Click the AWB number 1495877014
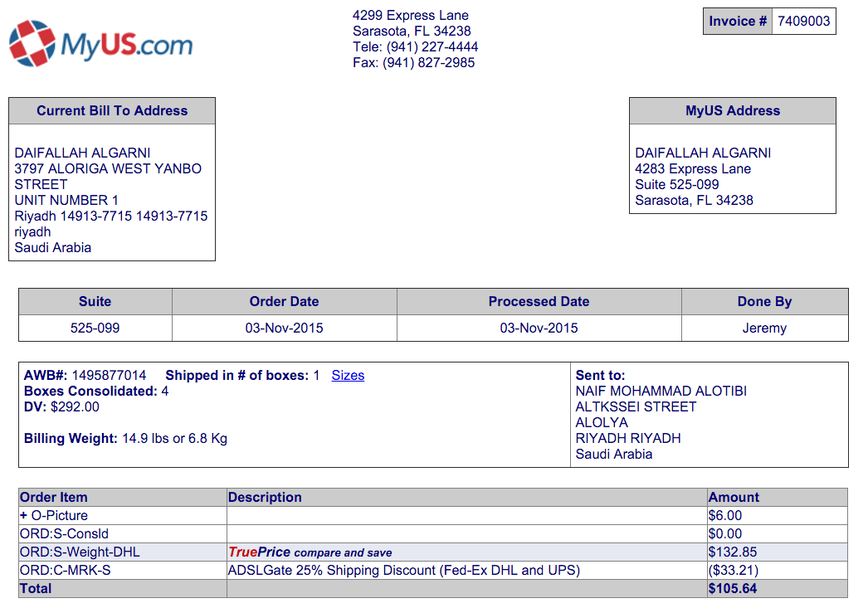Viewport: 868px width, 613px height. tap(109, 375)
